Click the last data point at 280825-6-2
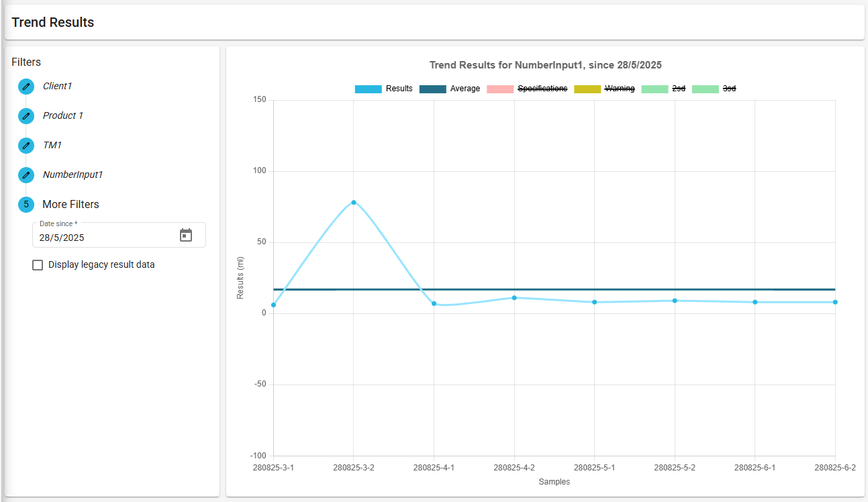Screen dimensions: 868x502 835,302
